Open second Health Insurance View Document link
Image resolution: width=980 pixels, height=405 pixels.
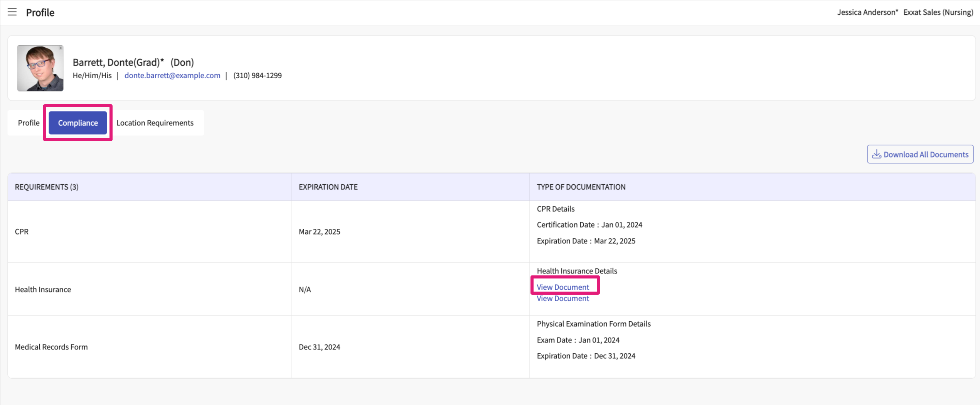coord(562,299)
